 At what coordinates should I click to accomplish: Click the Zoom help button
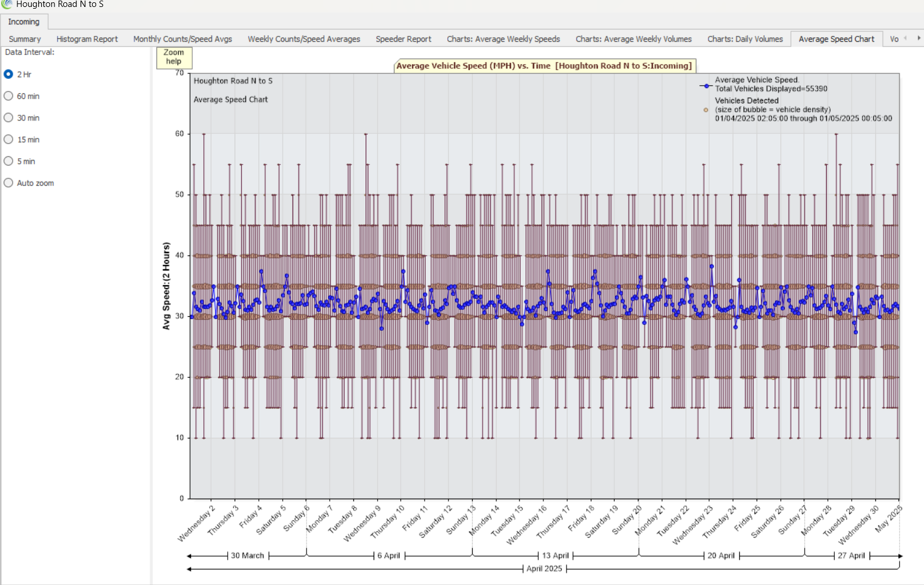174,57
